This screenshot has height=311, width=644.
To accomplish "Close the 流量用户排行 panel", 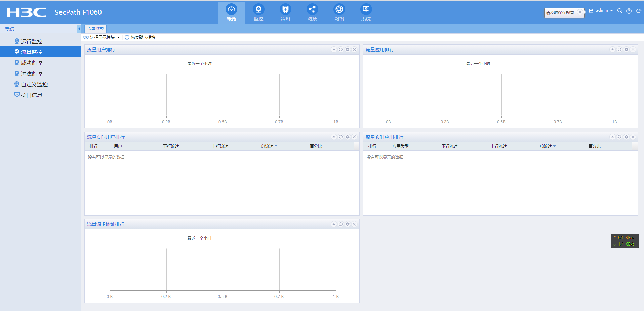I will [354, 49].
